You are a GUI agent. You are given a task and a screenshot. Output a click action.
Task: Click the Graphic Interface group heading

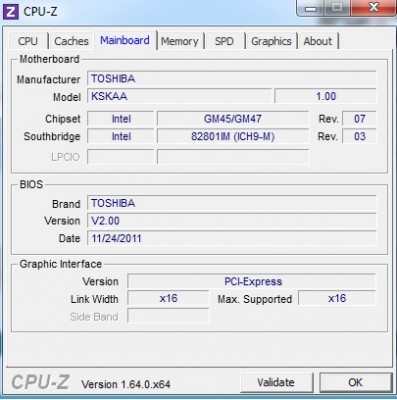(61, 264)
